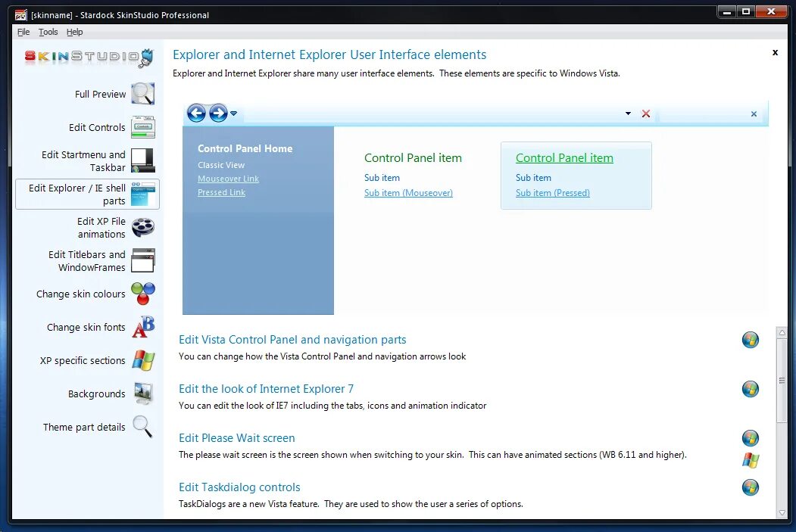Screen dimensions: 796x532
Task: Open Change skin colours balls icon
Action: [x=143, y=294]
